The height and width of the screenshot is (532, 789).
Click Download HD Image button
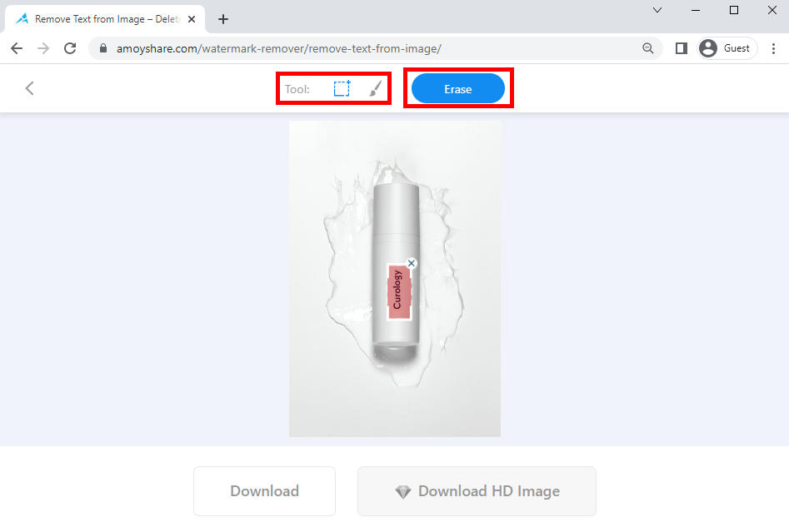click(477, 490)
